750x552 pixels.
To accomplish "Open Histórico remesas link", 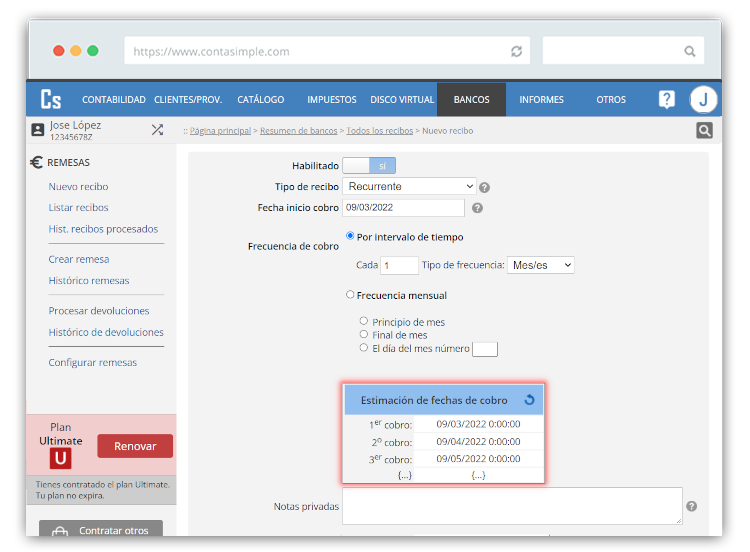I will tap(89, 281).
